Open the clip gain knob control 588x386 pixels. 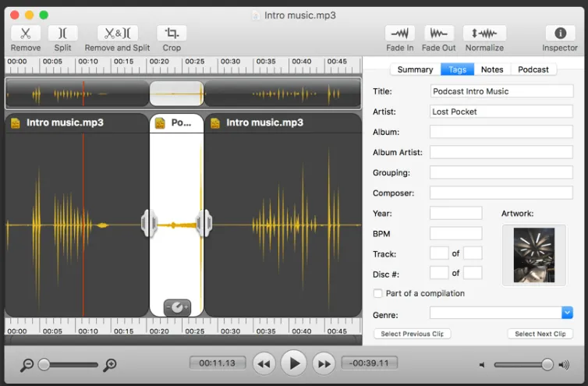click(177, 307)
